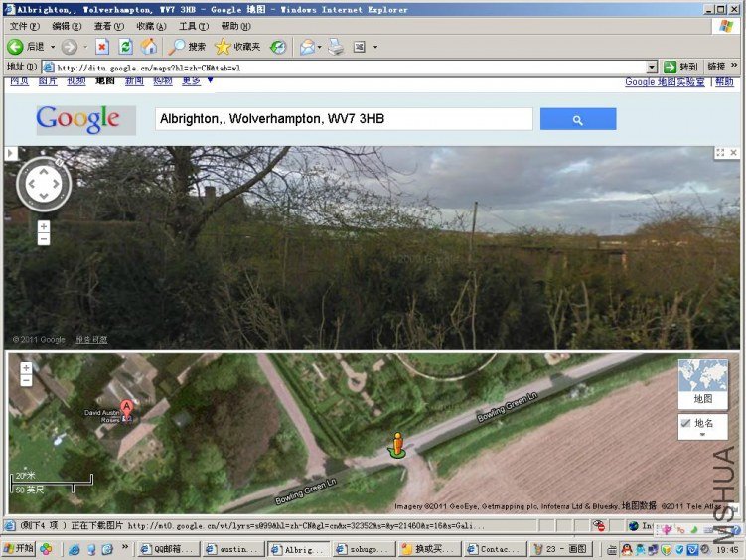Image resolution: width=746 pixels, height=560 pixels.
Task: Click the Street View pan compass control
Action: click(43, 185)
